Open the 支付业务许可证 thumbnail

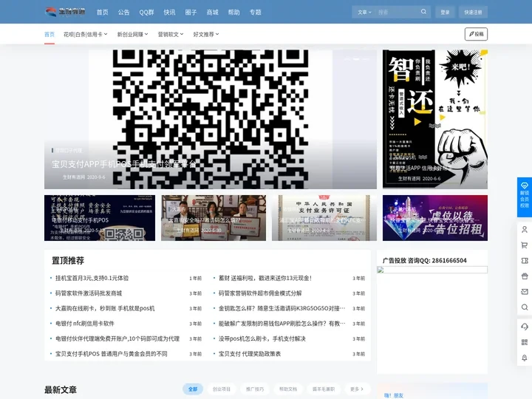[x=324, y=218]
